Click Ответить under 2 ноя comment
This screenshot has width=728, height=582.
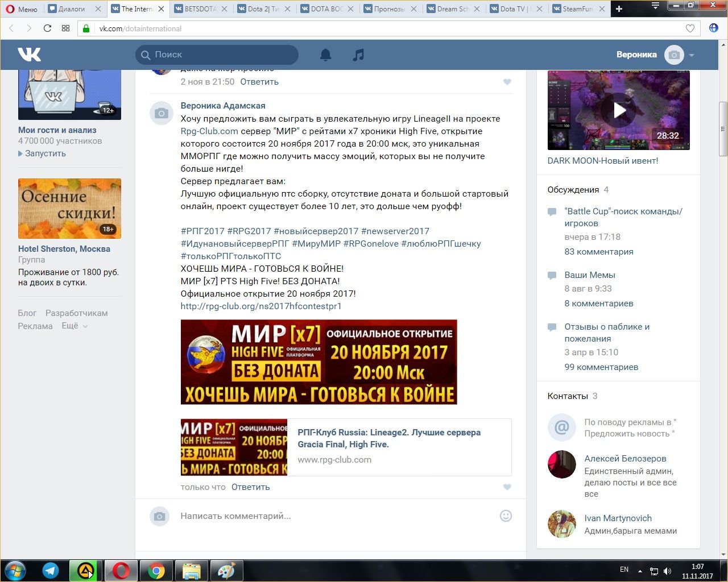coord(259,82)
